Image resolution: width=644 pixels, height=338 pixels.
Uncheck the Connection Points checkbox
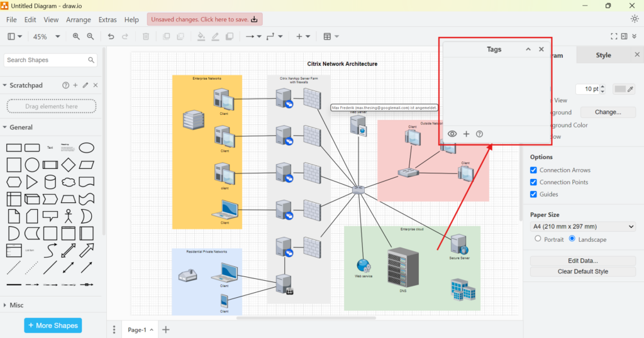tap(533, 182)
